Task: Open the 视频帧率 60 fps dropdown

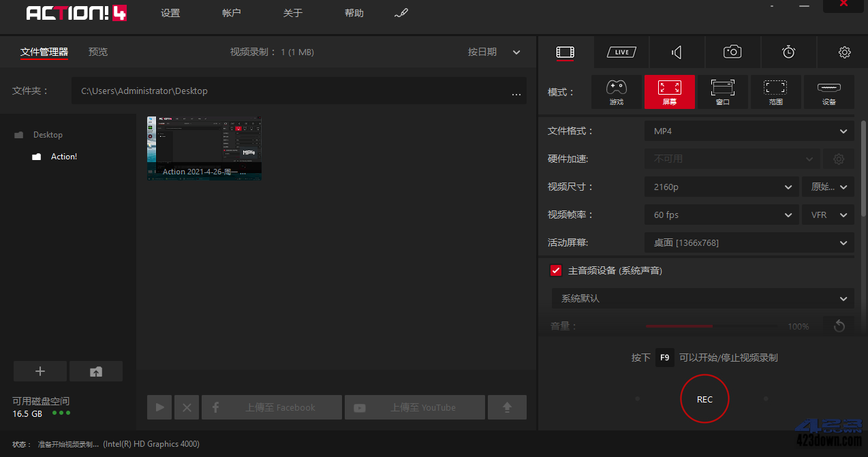Action: [721, 215]
